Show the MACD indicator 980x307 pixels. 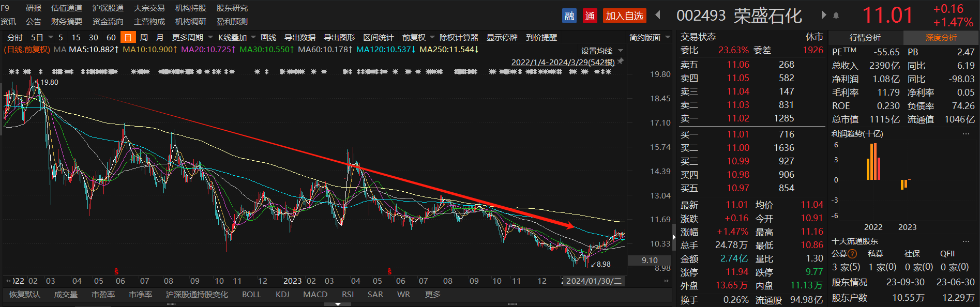[315, 294]
